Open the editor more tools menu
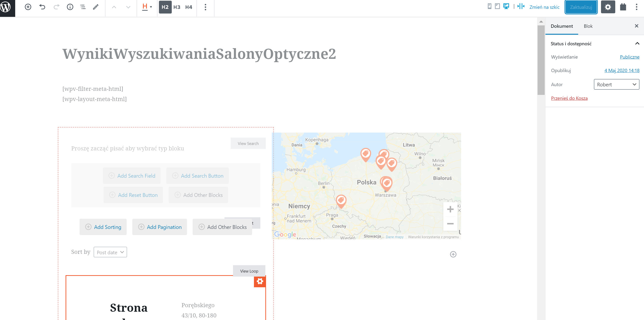Screen dimensions: 644x320 coord(636,7)
